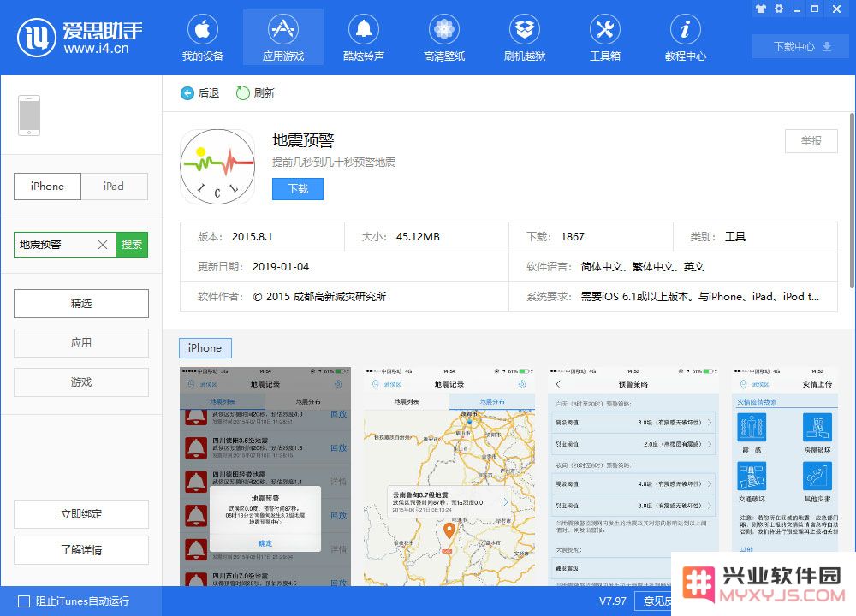Toggle 阻止iTunes自动运行 checkbox
856x616 pixels.
tap(24, 601)
